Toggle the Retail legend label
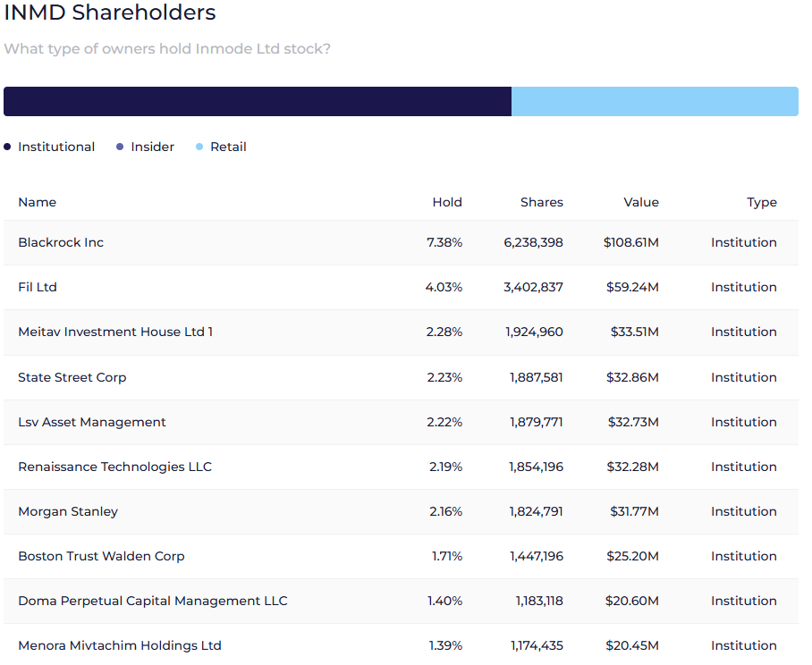The image size is (812, 665). click(x=228, y=147)
